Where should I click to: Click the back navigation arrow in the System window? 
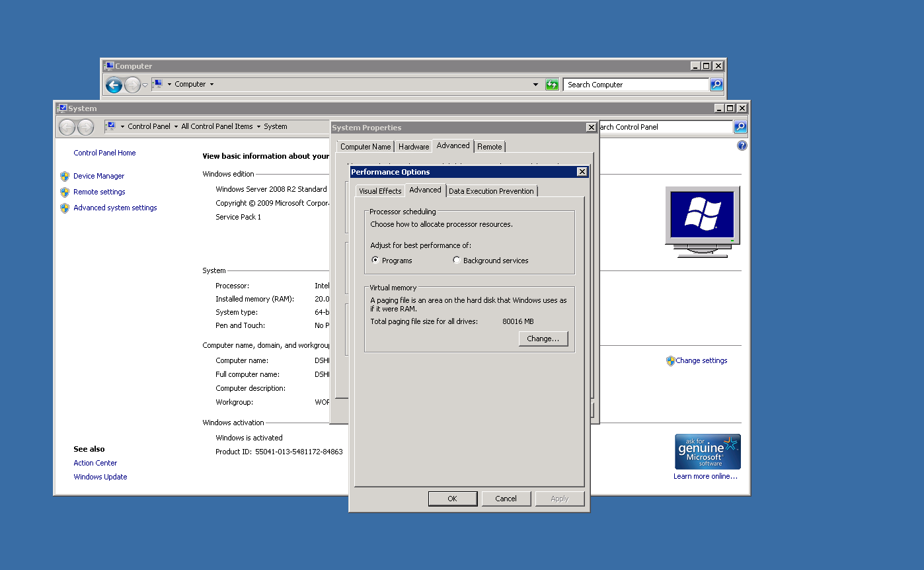[67, 126]
